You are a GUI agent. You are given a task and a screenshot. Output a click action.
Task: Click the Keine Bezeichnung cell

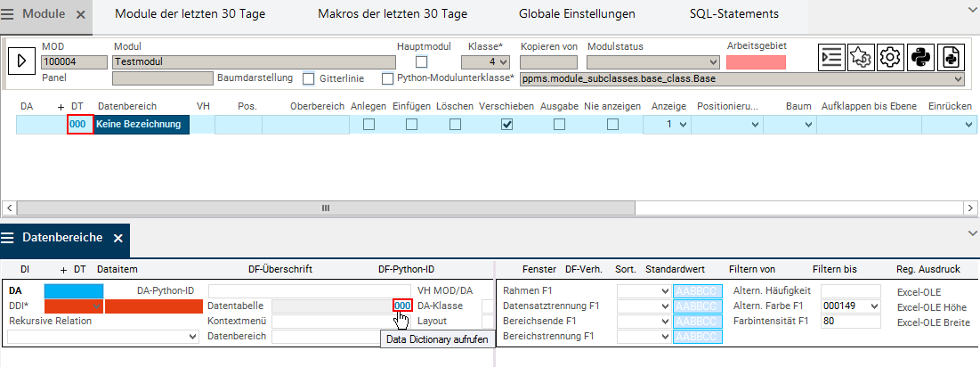tap(142, 125)
